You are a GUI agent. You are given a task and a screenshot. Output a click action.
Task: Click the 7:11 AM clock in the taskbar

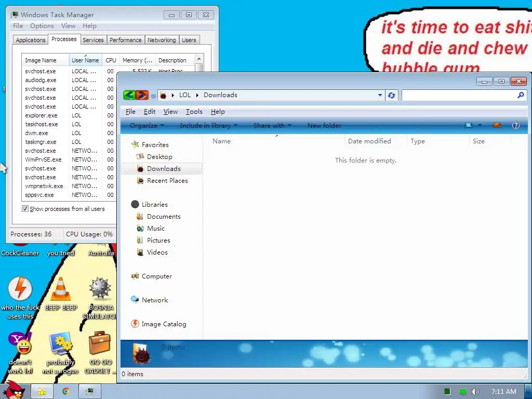coord(503,392)
